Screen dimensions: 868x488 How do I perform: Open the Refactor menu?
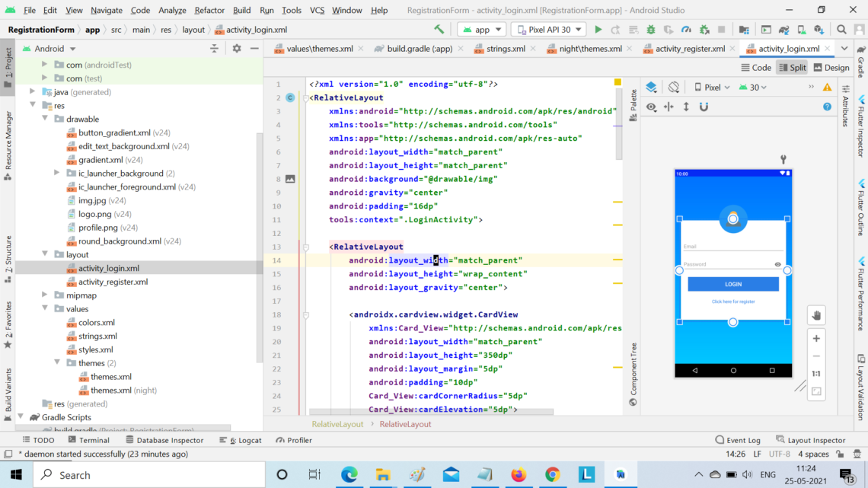[x=209, y=10]
